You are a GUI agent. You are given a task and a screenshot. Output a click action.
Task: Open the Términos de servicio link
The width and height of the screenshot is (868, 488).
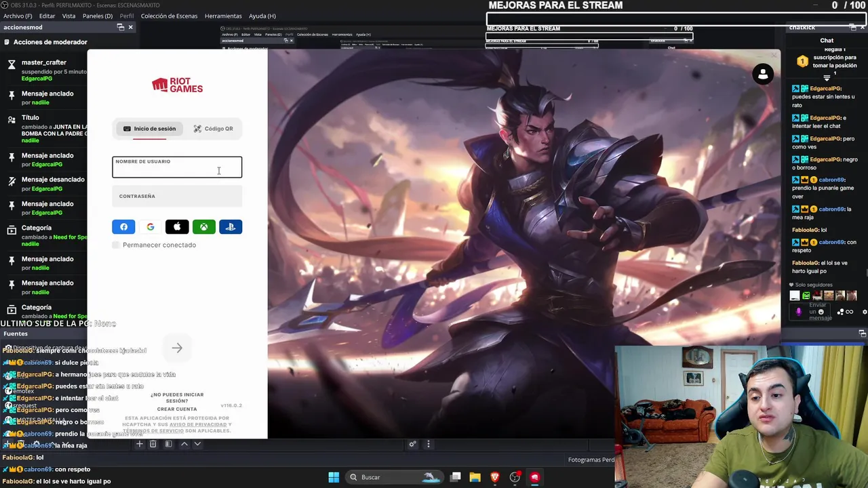[x=153, y=431]
